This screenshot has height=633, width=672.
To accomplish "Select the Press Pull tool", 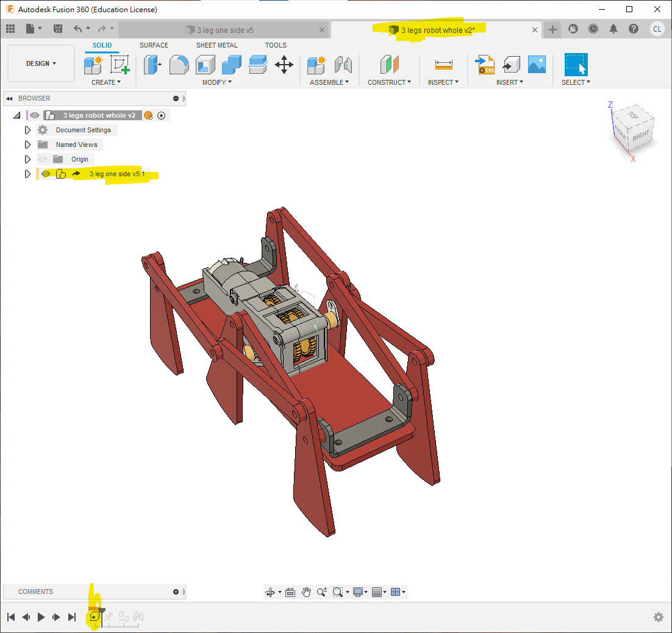I will coord(152,64).
